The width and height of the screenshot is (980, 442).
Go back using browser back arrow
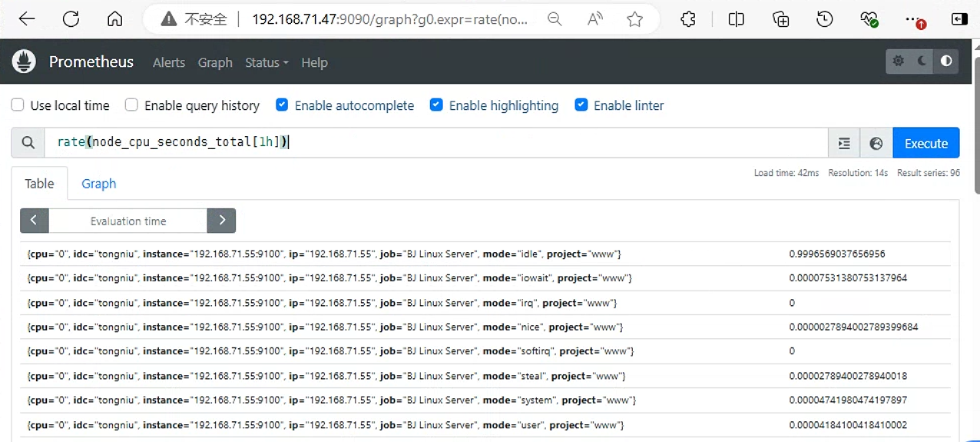coord(27,19)
